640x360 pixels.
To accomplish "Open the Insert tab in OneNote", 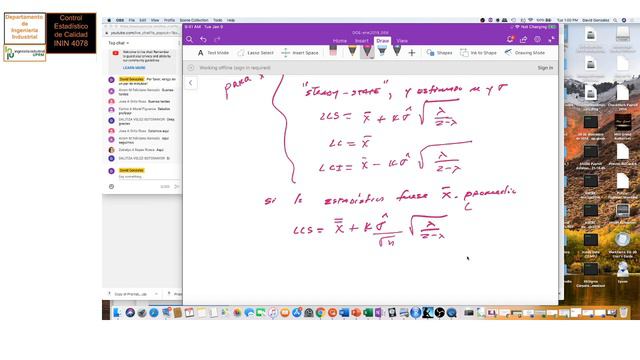I will coord(362,41).
